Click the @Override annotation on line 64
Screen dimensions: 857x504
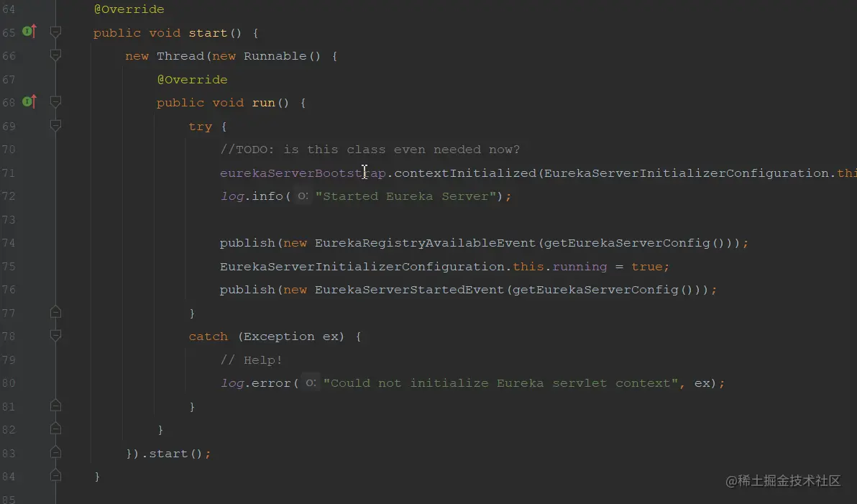(129, 9)
